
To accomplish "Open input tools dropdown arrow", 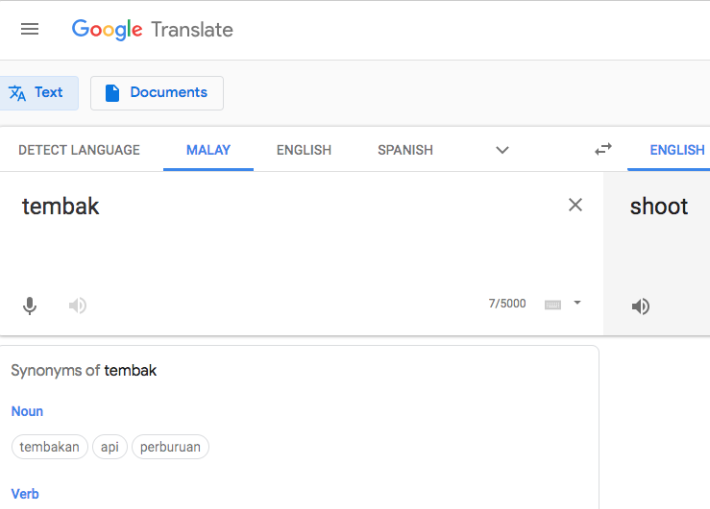I will tap(577, 303).
